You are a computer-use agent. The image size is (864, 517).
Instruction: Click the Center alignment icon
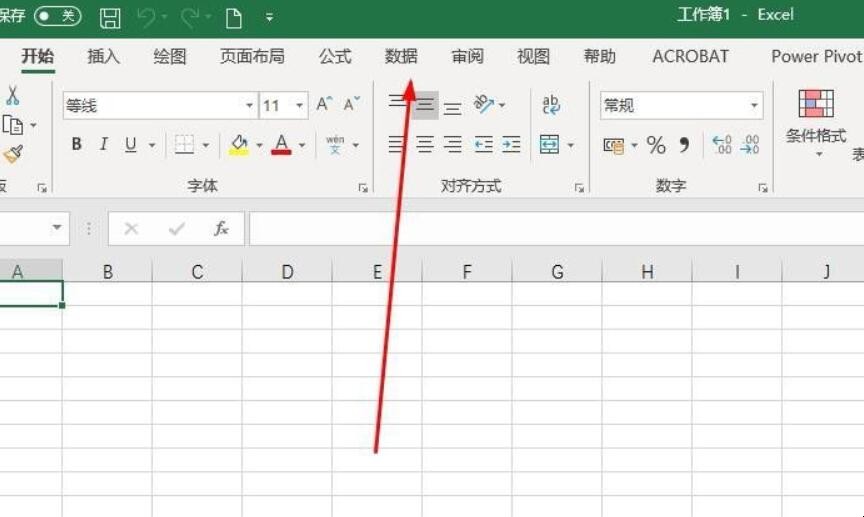(x=425, y=144)
